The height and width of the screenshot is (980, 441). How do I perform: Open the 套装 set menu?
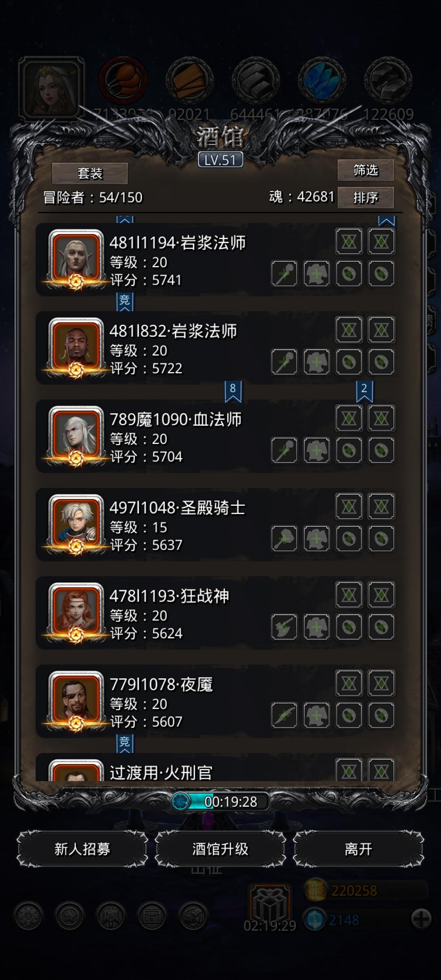click(x=90, y=174)
